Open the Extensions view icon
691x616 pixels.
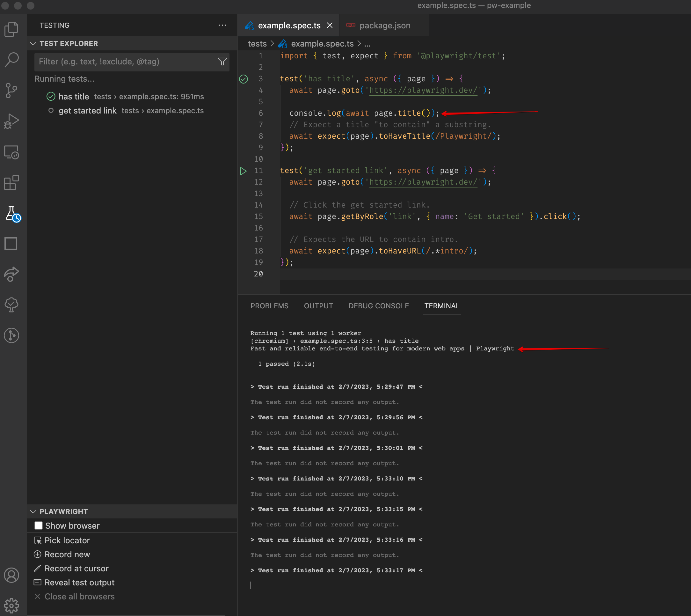coord(11,182)
